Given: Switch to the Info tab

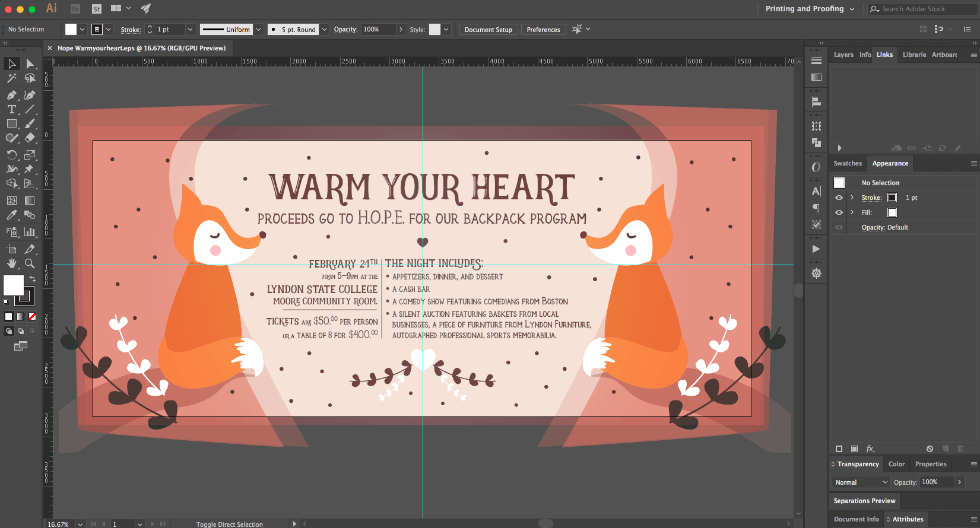Looking at the screenshot, I should point(865,55).
